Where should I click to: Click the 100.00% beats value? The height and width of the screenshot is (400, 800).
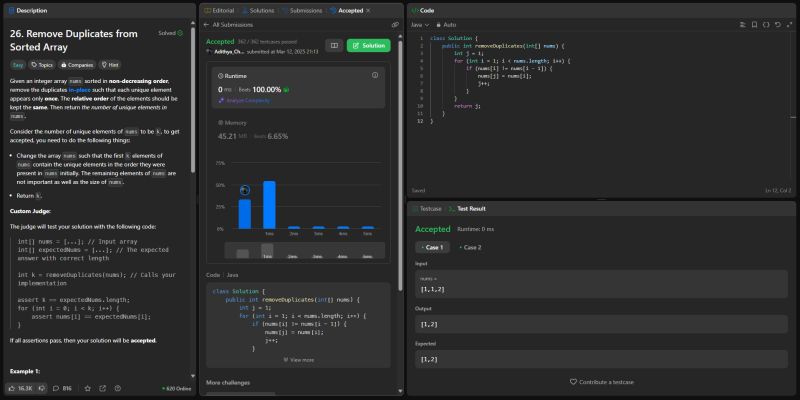click(266, 89)
